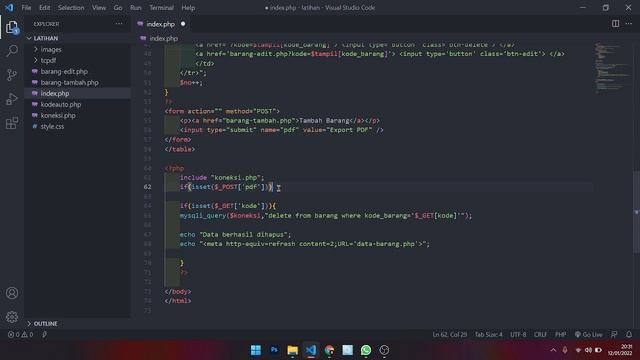Open WhatsApp from the taskbar

click(x=366, y=350)
